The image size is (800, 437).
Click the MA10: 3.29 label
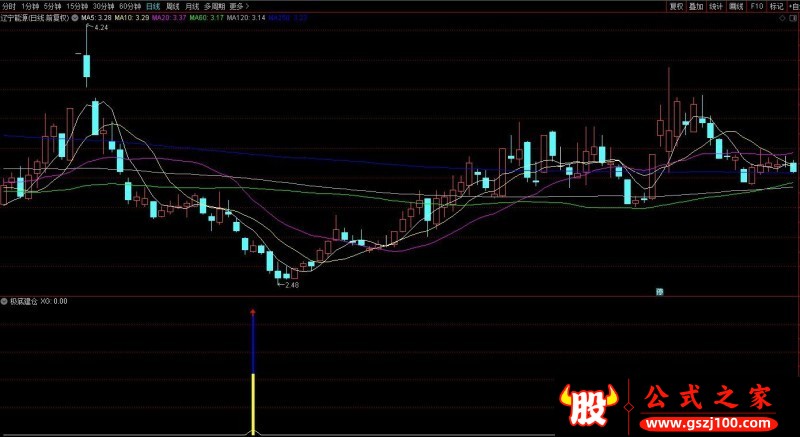click(132, 17)
